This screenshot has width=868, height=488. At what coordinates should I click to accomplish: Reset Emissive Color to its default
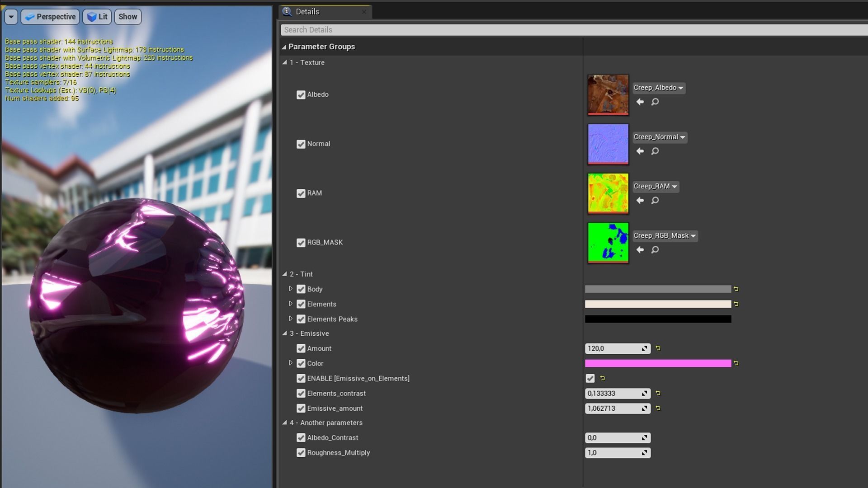point(736,363)
